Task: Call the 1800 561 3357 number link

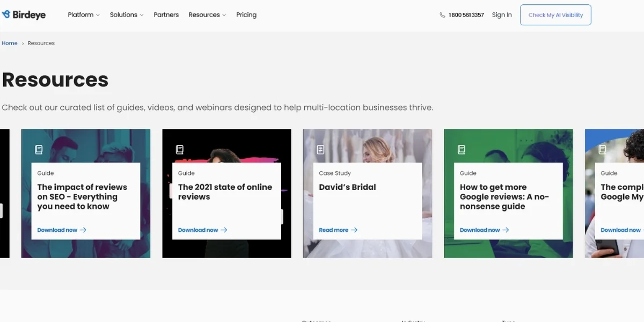Action: click(466, 15)
